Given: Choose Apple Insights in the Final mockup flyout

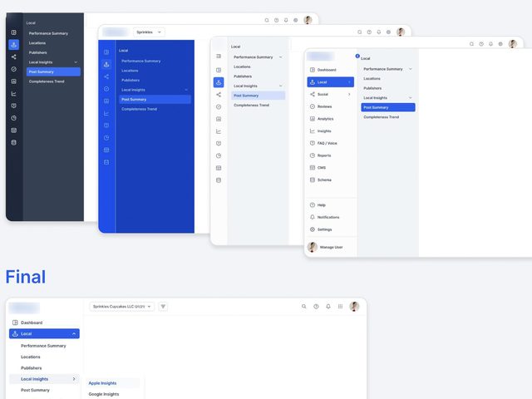Looking at the screenshot, I should pyautogui.click(x=102, y=383).
